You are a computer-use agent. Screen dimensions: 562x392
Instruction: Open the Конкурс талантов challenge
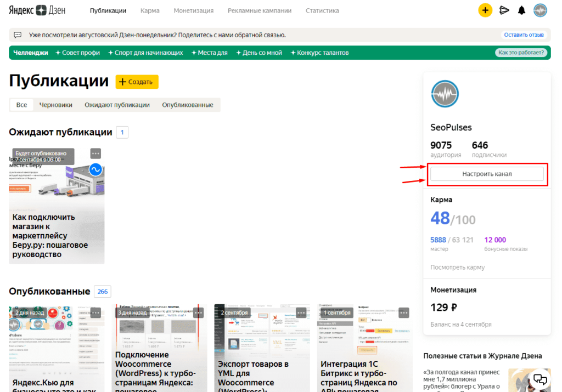tap(319, 53)
